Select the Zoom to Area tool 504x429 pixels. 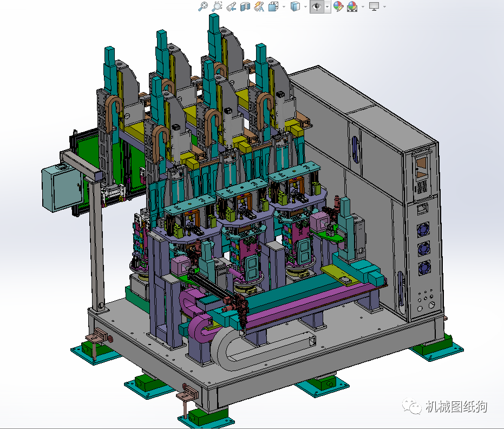[217, 6]
